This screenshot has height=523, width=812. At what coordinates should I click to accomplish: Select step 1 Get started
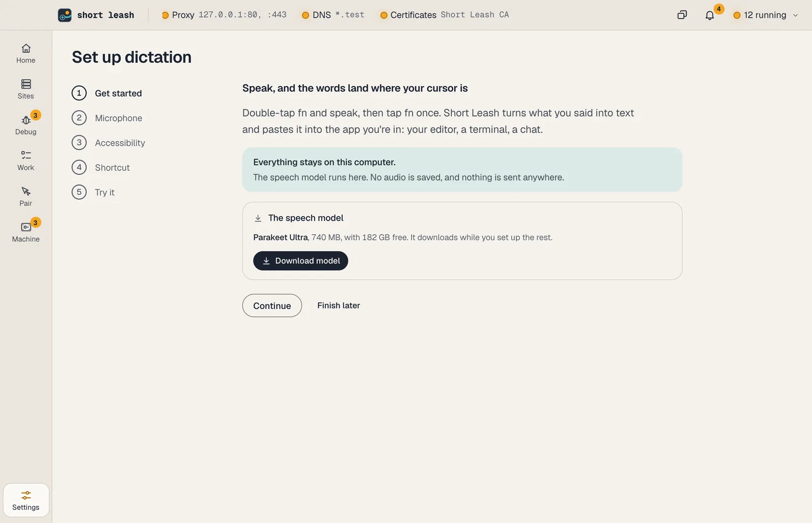[107, 93]
